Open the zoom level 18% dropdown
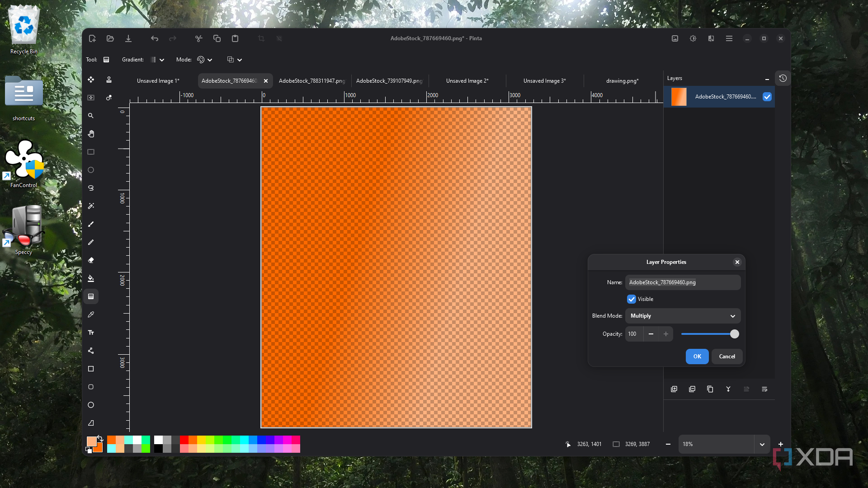The width and height of the screenshot is (868, 488). 762,444
